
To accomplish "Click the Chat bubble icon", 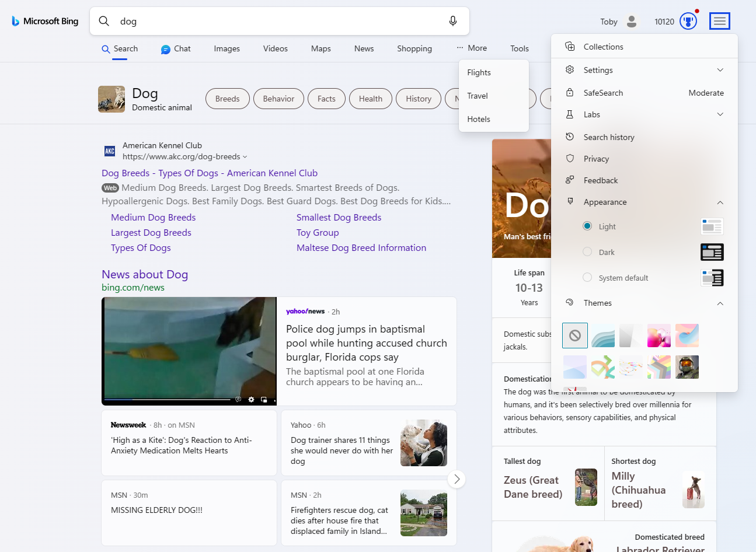I will pos(166,50).
